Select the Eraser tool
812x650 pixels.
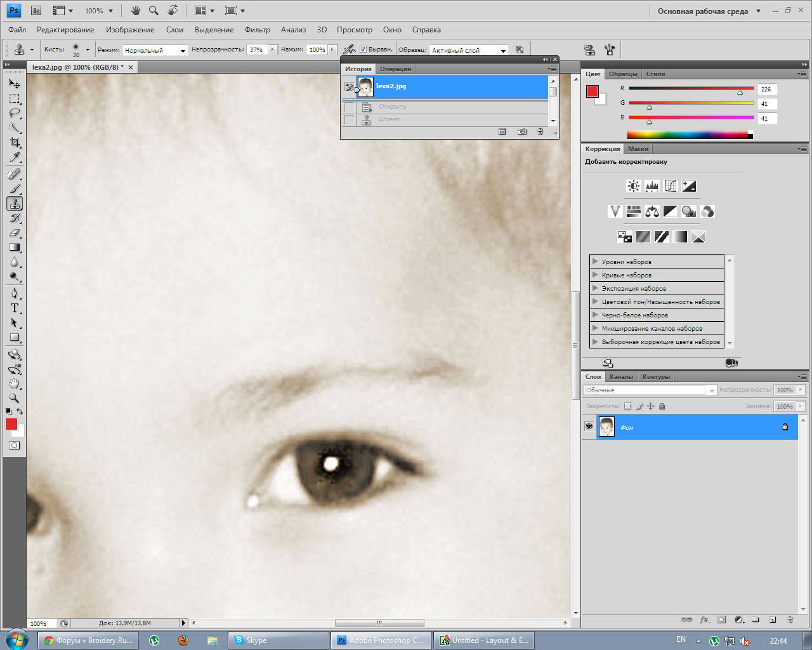click(15, 233)
